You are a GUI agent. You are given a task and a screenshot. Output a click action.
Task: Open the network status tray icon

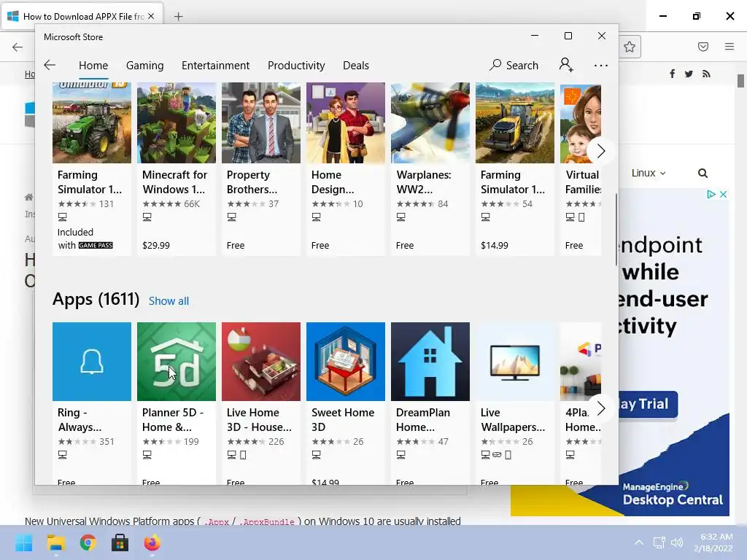pos(659,542)
